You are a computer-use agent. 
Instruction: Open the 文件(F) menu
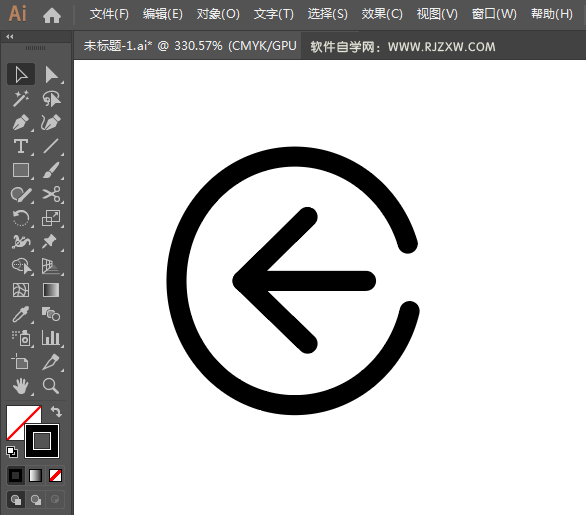point(109,14)
